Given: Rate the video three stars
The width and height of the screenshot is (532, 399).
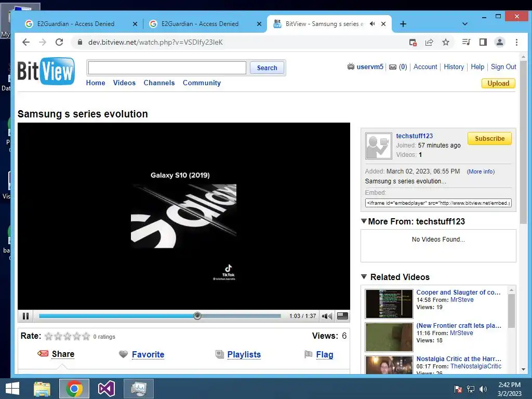Looking at the screenshot, I should point(67,336).
